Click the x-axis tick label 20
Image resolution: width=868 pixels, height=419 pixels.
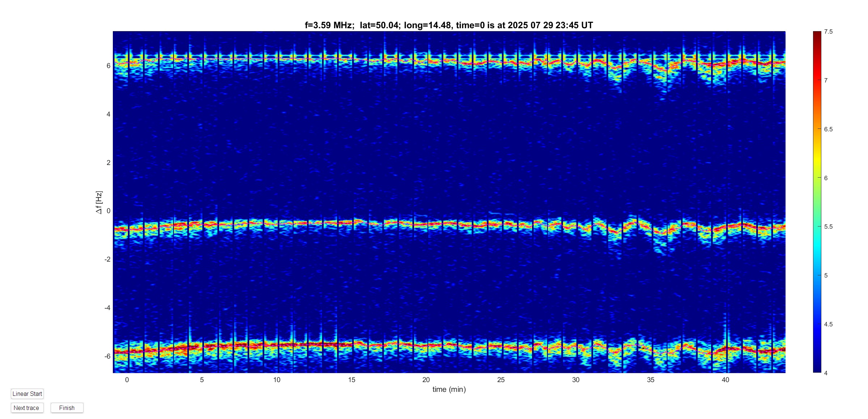[426, 380]
